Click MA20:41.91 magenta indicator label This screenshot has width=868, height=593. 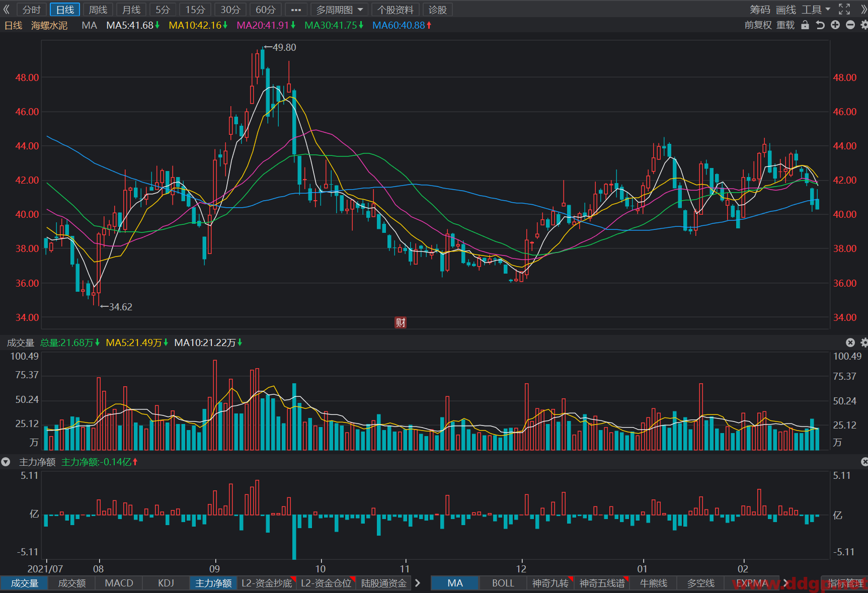coord(266,25)
